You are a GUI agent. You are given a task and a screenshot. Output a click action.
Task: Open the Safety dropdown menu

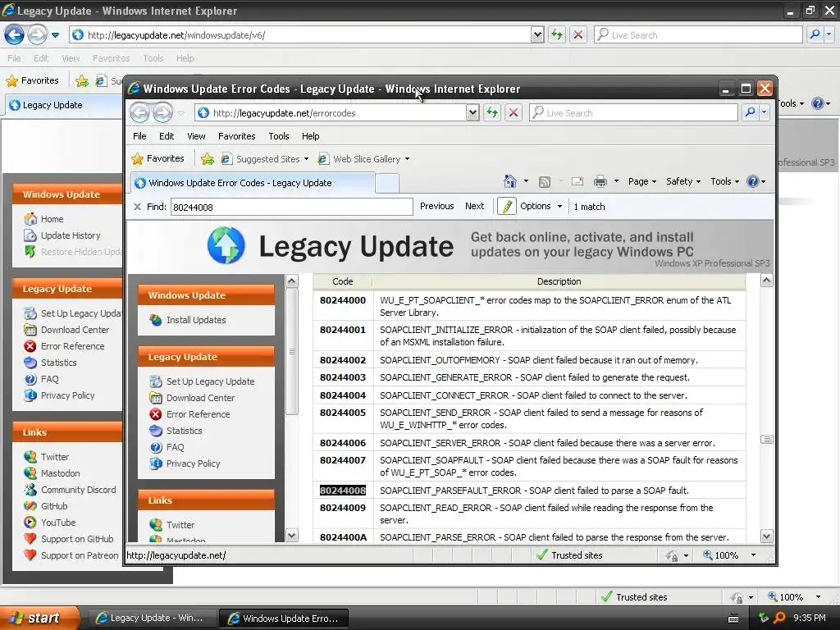tap(683, 181)
